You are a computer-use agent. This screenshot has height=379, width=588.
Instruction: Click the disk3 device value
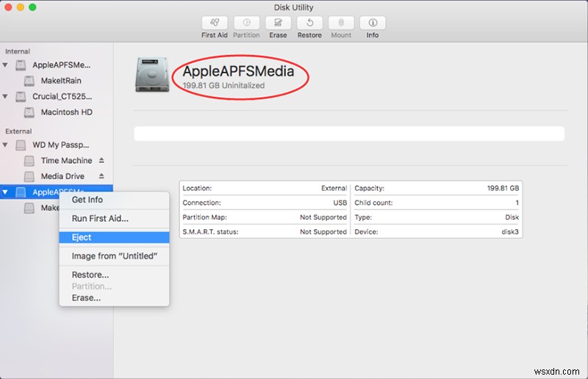[510, 231]
